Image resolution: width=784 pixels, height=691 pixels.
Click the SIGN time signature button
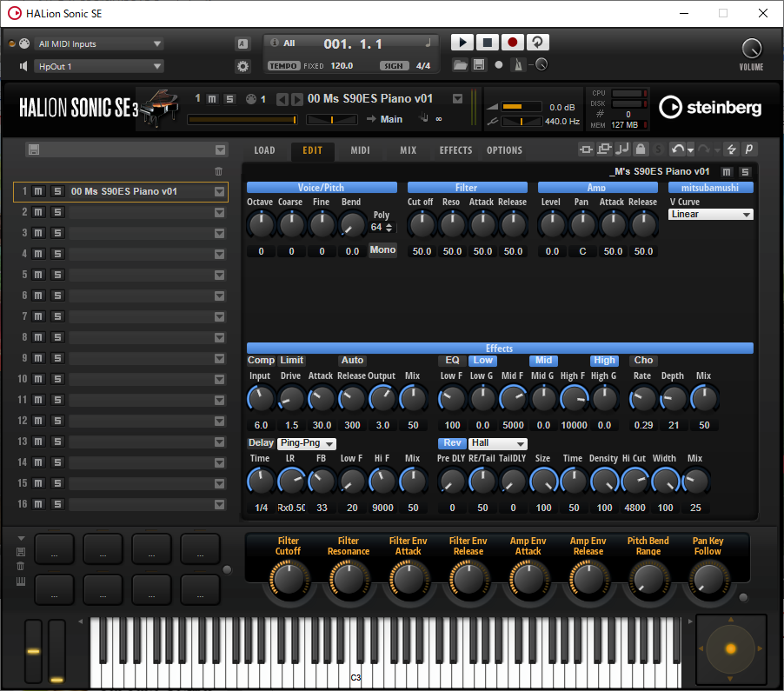pyautogui.click(x=394, y=65)
